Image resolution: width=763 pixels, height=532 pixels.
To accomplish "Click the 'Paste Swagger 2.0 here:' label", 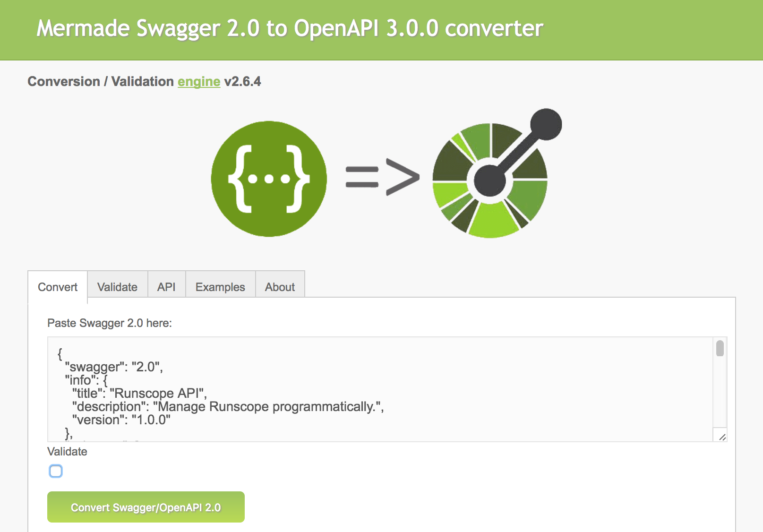I will point(110,323).
